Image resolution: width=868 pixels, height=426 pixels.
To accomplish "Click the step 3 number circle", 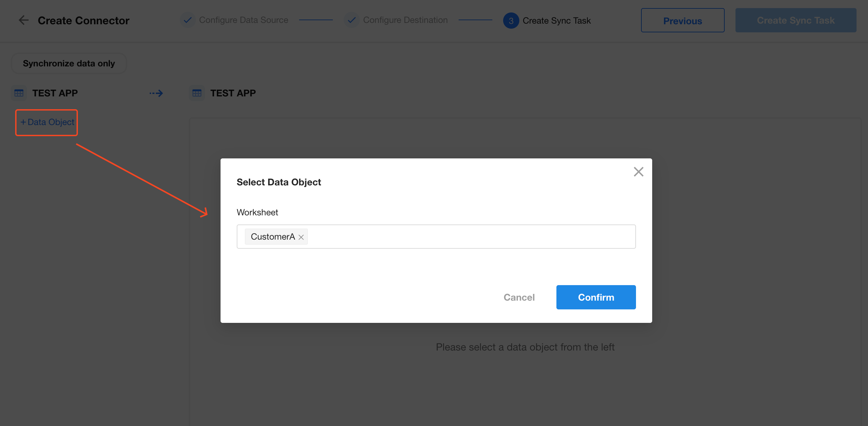I will [511, 21].
